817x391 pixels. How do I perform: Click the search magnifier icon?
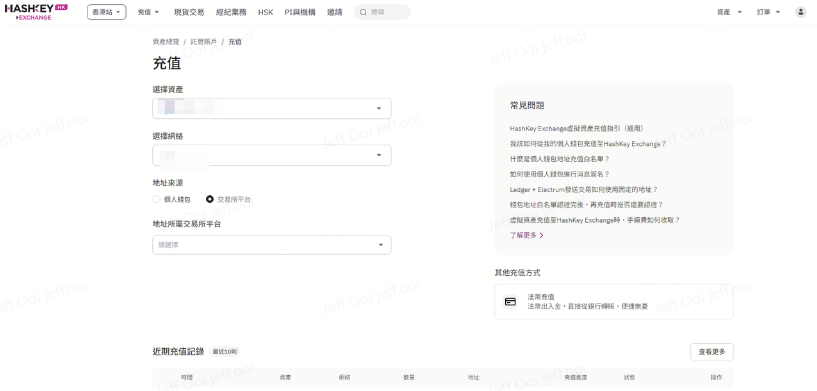click(x=363, y=12)
